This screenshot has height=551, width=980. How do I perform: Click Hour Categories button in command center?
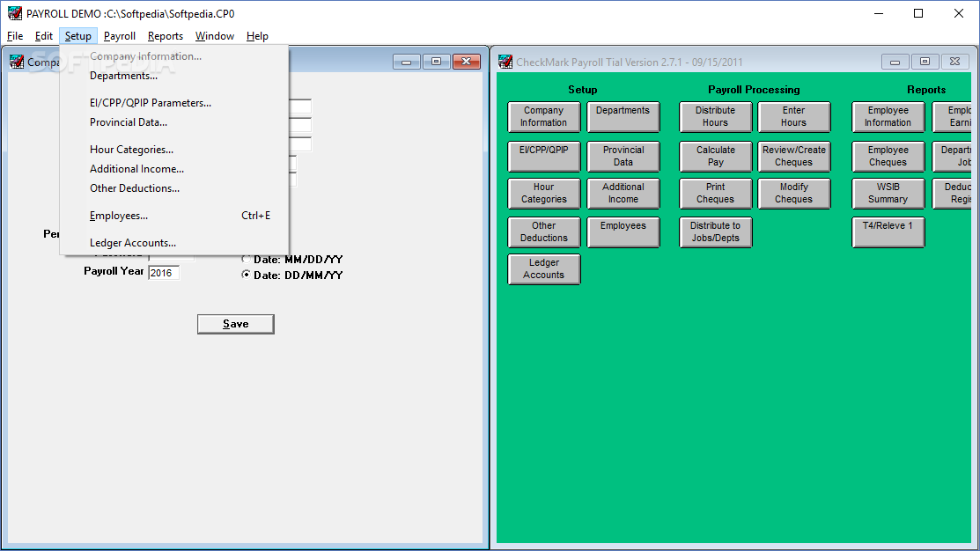click(x=544, y=193)
